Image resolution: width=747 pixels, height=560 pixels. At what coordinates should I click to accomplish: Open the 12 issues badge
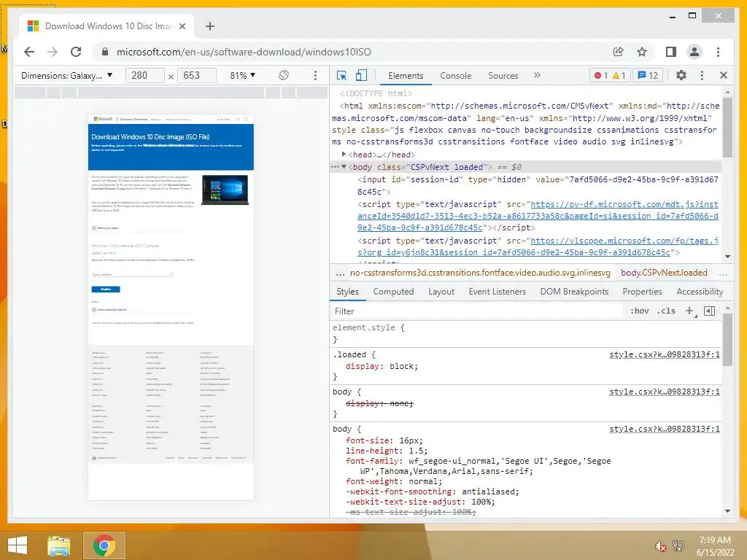648,75
